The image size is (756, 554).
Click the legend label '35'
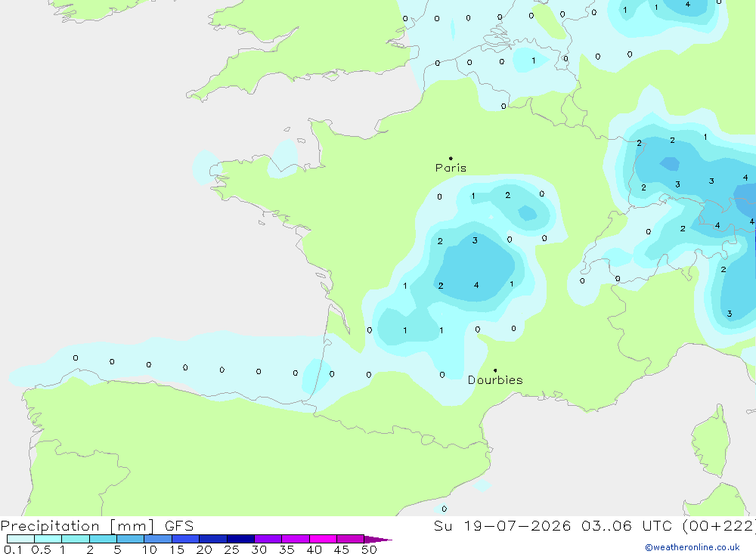(287, 549)
